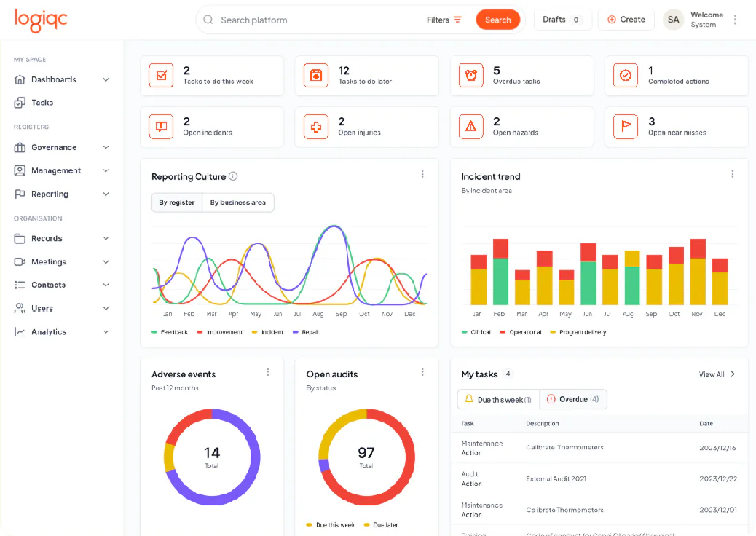The width and height of the screenshot is (756, 536).
Task: Click the logiqc logo
Action: coord(41,20)
